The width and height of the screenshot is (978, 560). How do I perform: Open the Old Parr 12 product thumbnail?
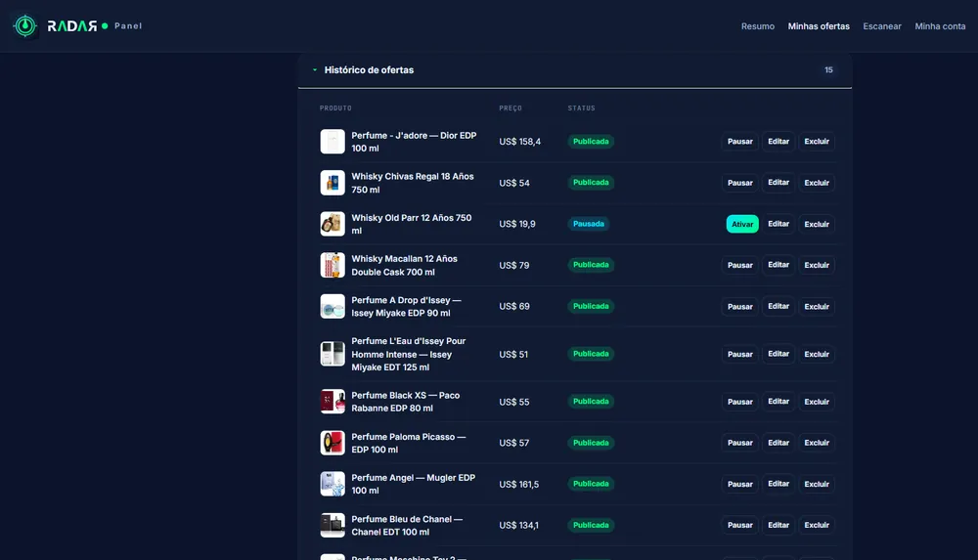(x=333, y=224)
